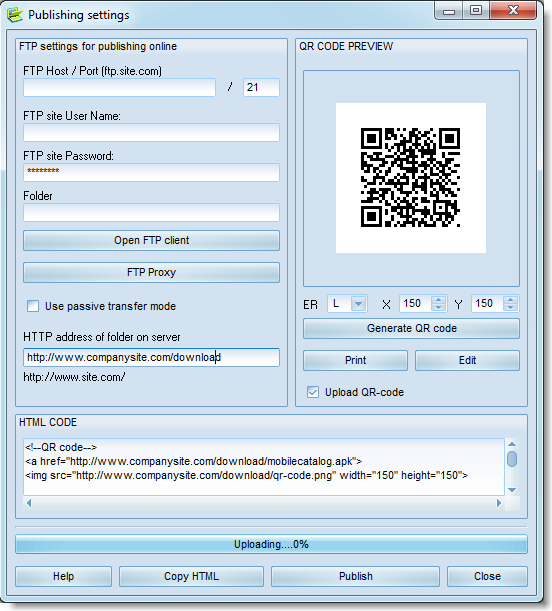
Task: Click the Close button at bottom
Action: coord(487,576)
